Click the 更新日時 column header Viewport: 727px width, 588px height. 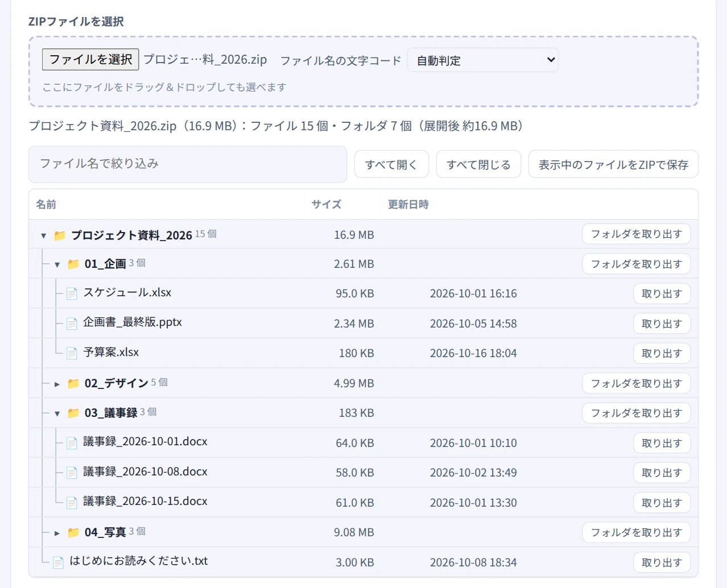tap(408, 204)
